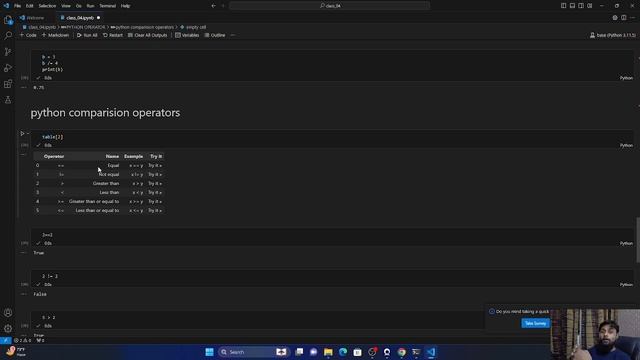Open the Testing flask view
Image resolution: width=640 pixels, height=360 pixels.
click(8, 100)
